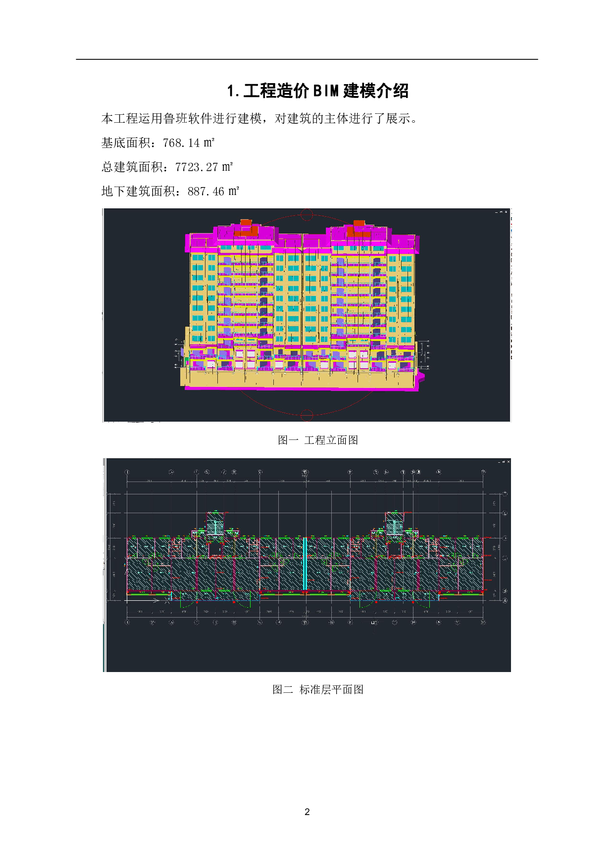Click the 基底面积 768.14 text line

[157, 143]
